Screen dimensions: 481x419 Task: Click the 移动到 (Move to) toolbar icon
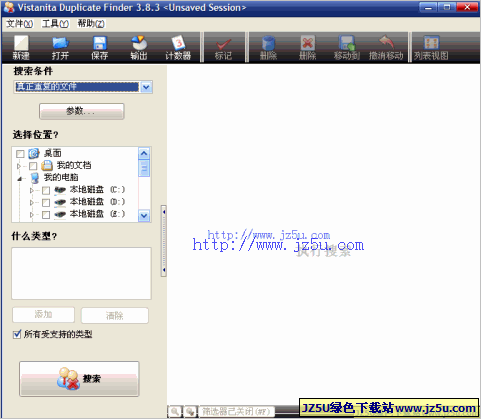(347, 43)
